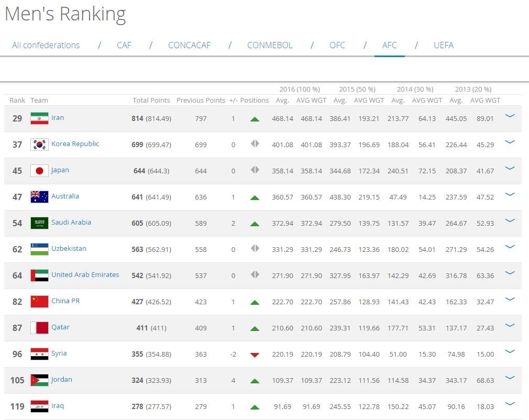
Task: Expand the Iran row details chevron
Action: [x=510, y=116]
